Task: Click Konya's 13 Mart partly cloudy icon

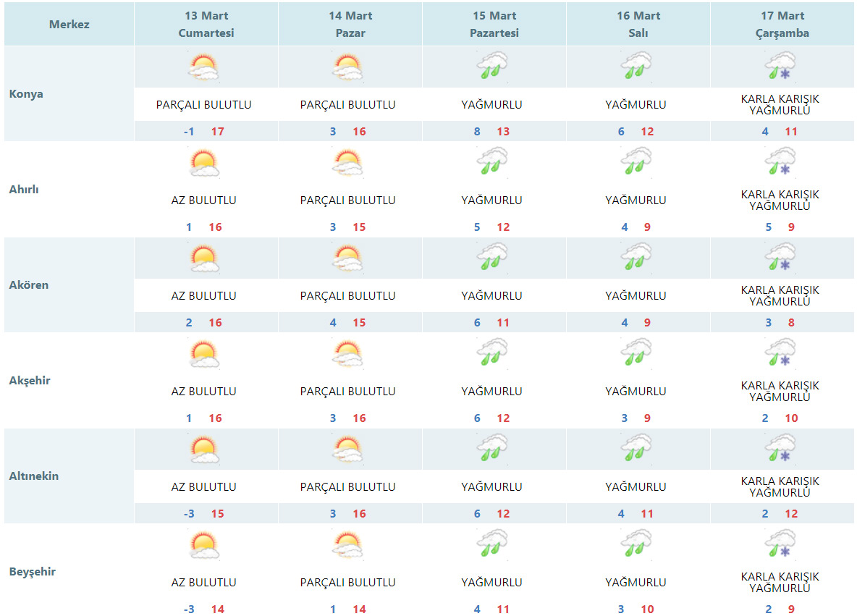Action: click(x=203, y=67)
